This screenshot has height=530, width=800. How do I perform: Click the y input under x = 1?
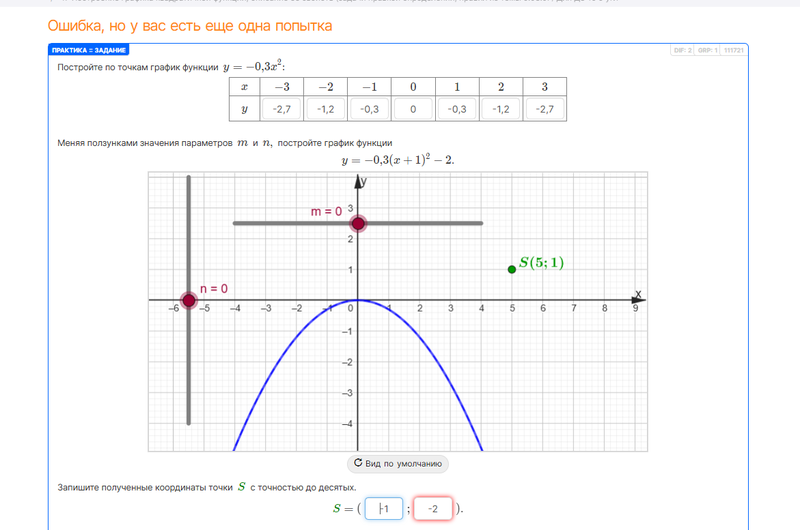click(457, 109)
